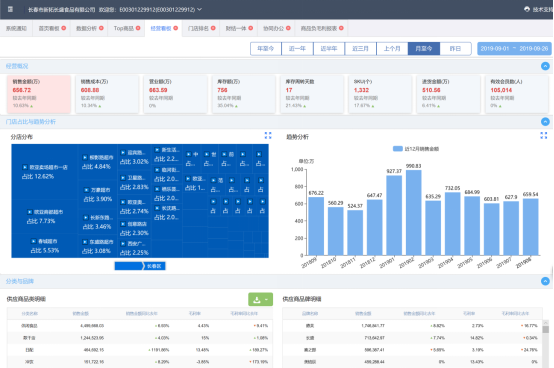
Task: Select the members 105,014 KPI card
Action: [517, 94]
